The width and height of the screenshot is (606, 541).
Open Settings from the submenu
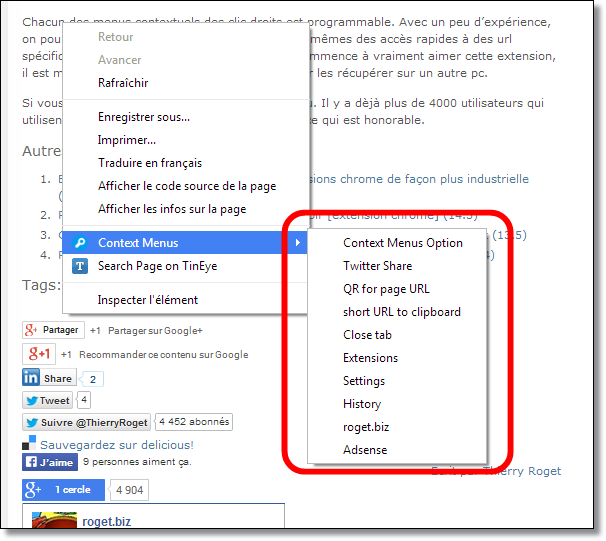point(397,381)
